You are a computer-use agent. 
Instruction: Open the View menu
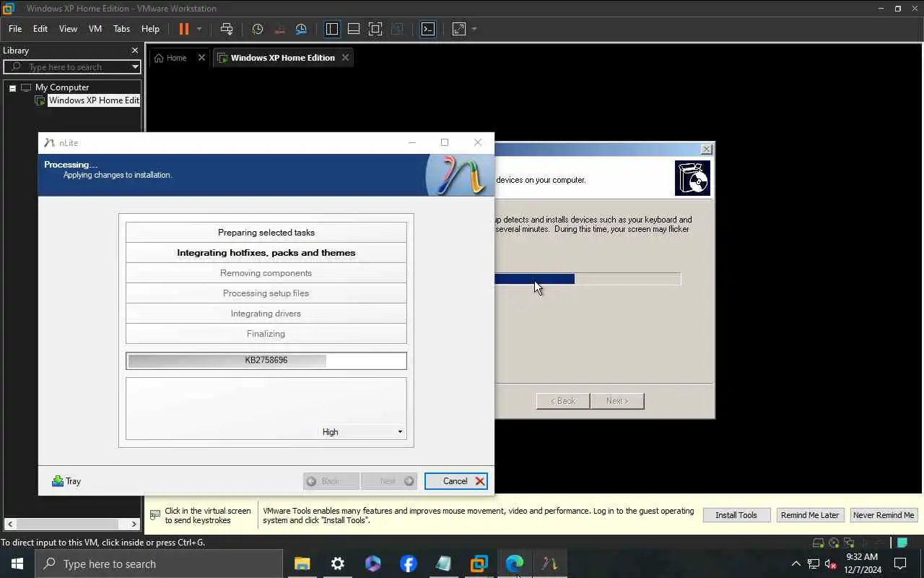[68, 29]
